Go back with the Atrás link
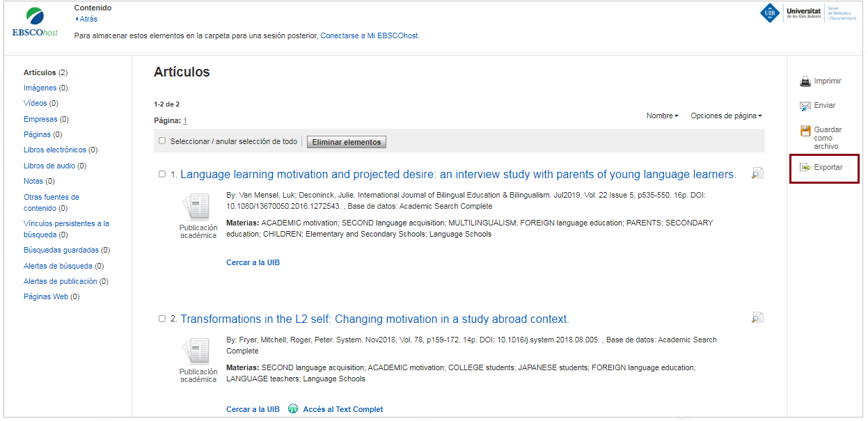This screenshot has width=868, height=421. [x=86, y=19]
